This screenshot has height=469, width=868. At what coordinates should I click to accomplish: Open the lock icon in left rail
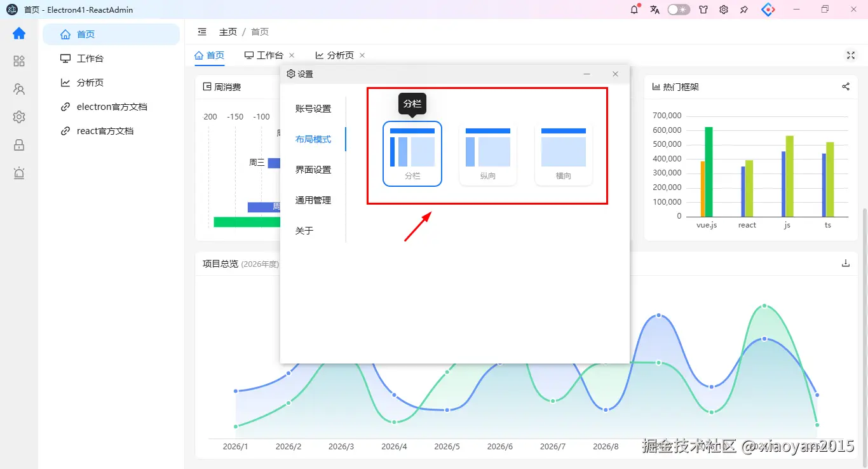coord(19,145)
